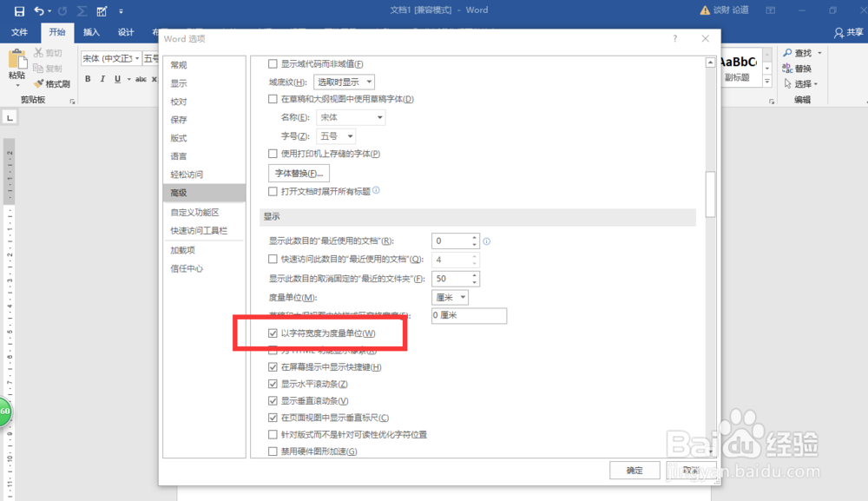The image size is (868, 501).
Task: Click the Cut scissors icon
Action: coord(38,53)
